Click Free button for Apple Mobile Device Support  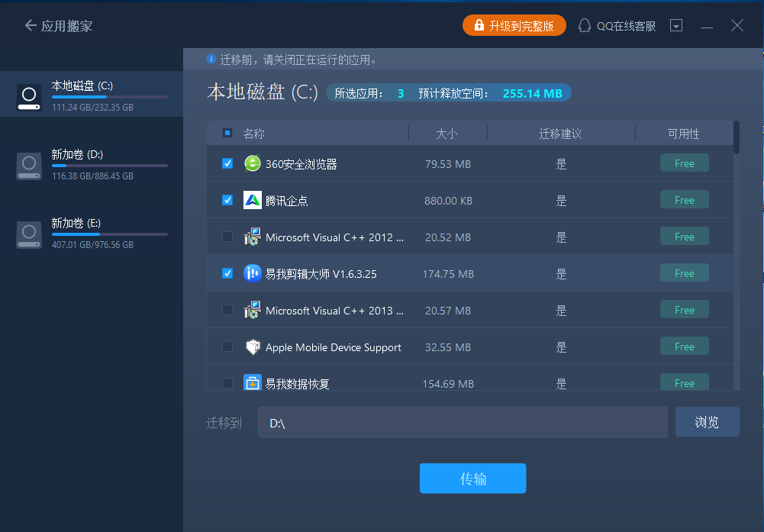coord(684,347)
